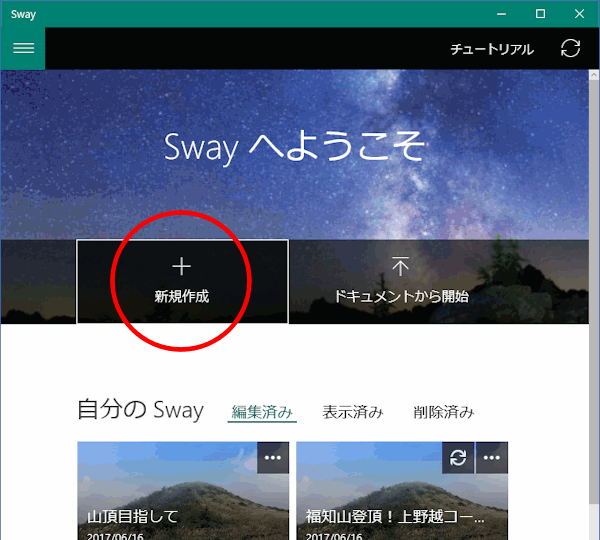Open more options on 福知山登頂 card
The width and height of the screenshot is (600, 540).
492,458
